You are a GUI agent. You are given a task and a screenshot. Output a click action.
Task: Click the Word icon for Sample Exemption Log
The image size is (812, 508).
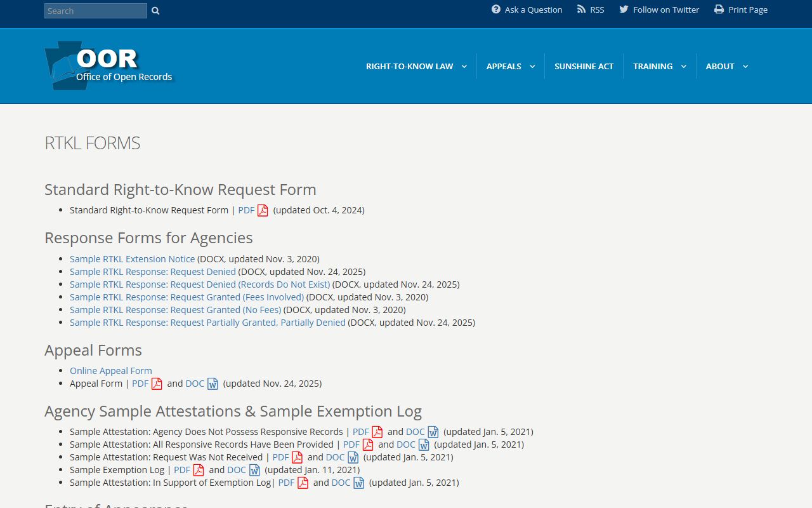point(254,470)
